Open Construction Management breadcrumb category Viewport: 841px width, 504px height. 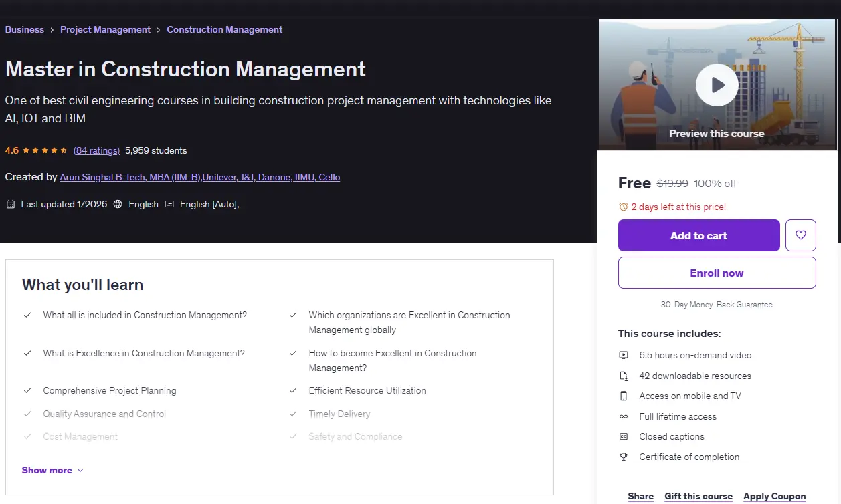(224, 29)
